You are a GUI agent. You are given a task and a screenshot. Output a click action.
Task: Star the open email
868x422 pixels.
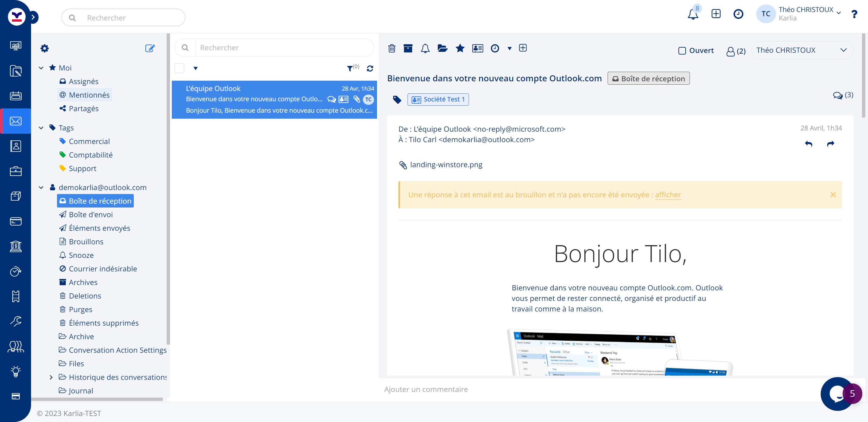pyautogui.click(x=460, y=48)
